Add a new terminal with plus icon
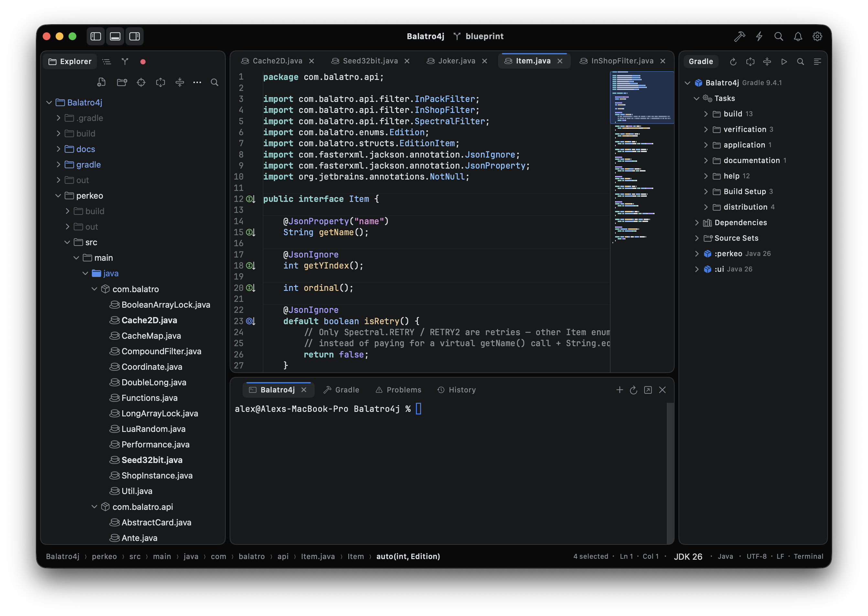This screenshot has height=616, width=868. click(620, 390)
